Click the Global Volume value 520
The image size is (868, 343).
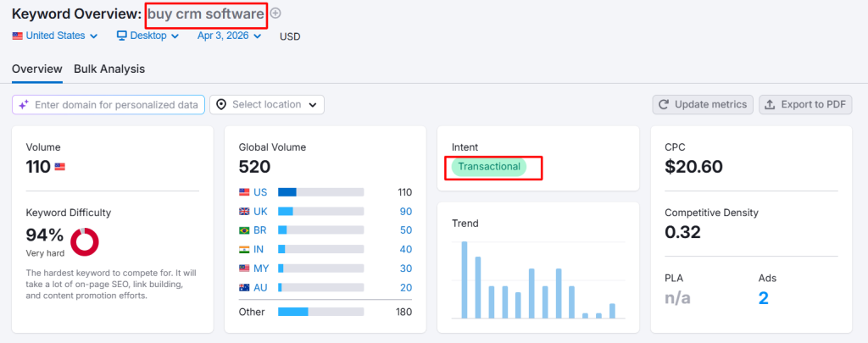click(x=254, y=167)
